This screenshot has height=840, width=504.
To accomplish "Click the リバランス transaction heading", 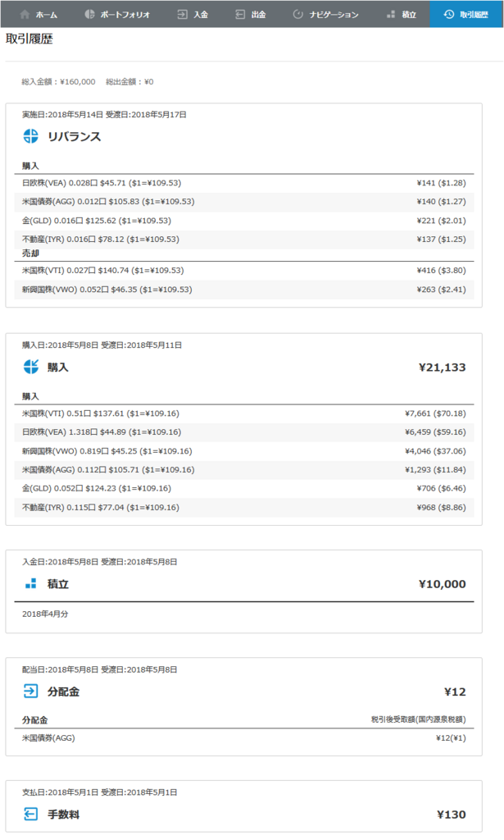I will coord(75,137).
